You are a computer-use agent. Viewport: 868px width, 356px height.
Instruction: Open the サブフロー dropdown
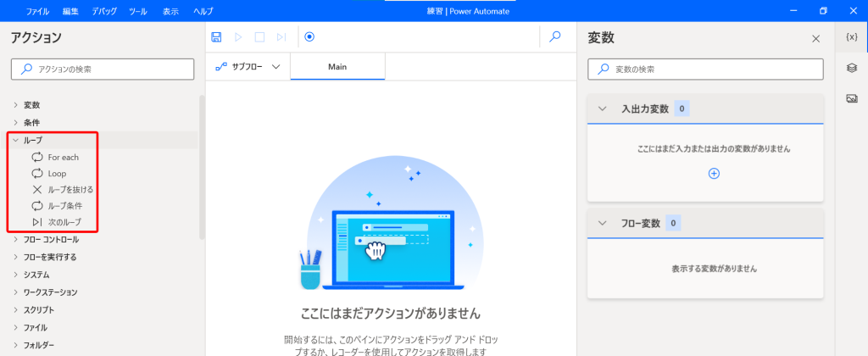(248, 67)
